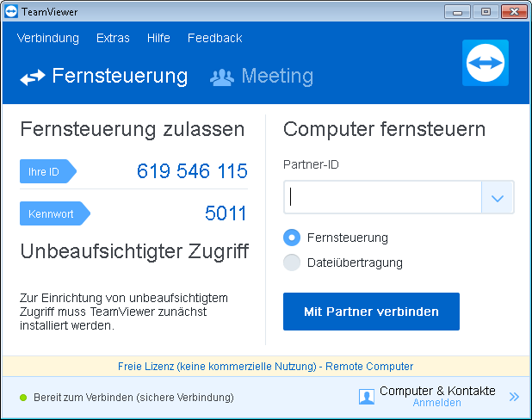
Task: Switch to the Meeting tab
Action: (x=262, y=76)
